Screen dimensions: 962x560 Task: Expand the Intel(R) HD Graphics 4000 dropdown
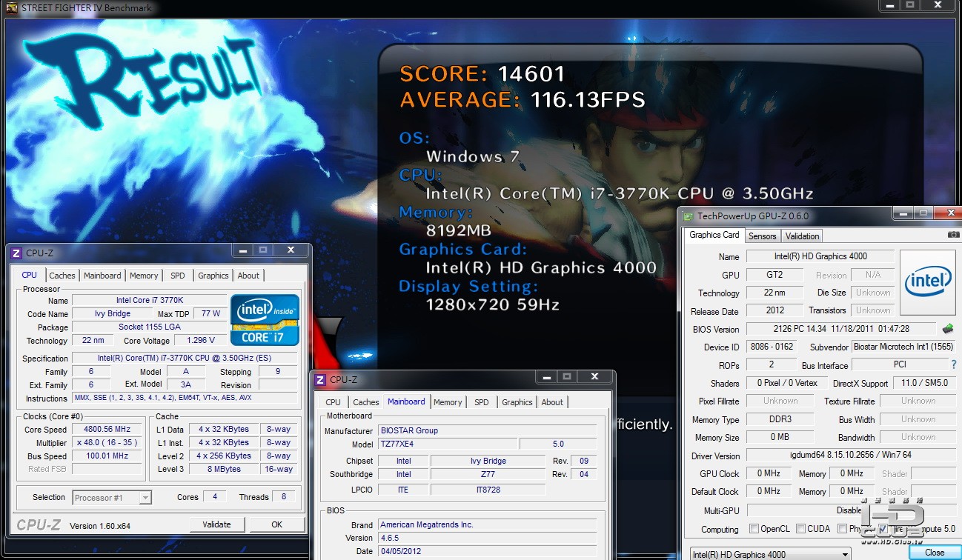[x=769, y=554]
